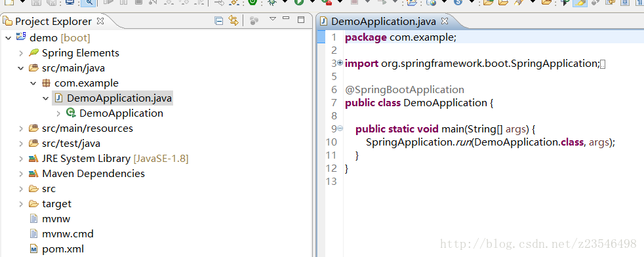
Task: Click the Suspend pause toolbar icon
Action: point(124,3)
